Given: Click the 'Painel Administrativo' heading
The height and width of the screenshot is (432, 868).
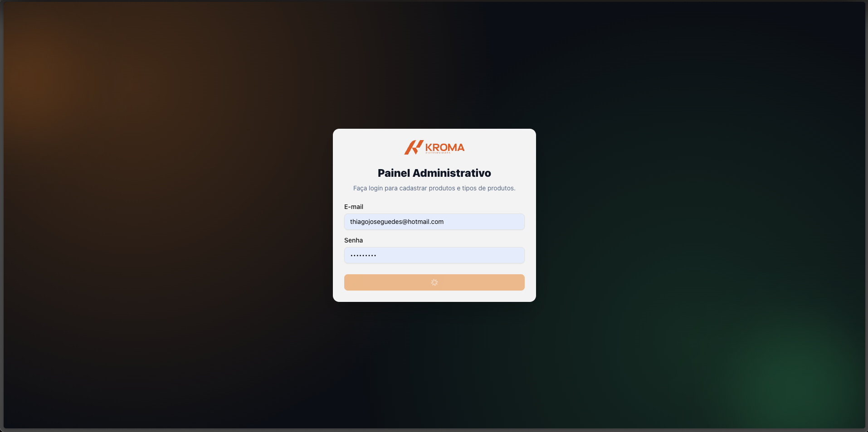Looking at the screenshot, I should point(434,173).
